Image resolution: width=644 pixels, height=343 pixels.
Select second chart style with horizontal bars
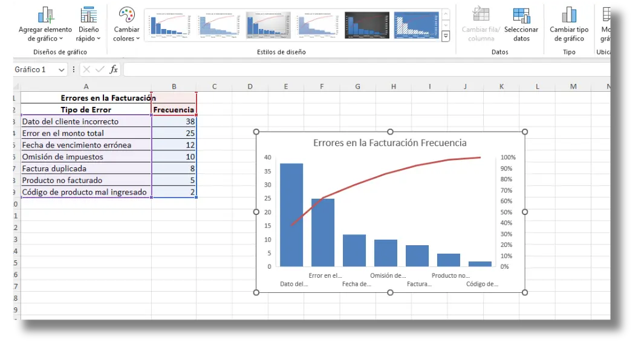pos(219,25)
